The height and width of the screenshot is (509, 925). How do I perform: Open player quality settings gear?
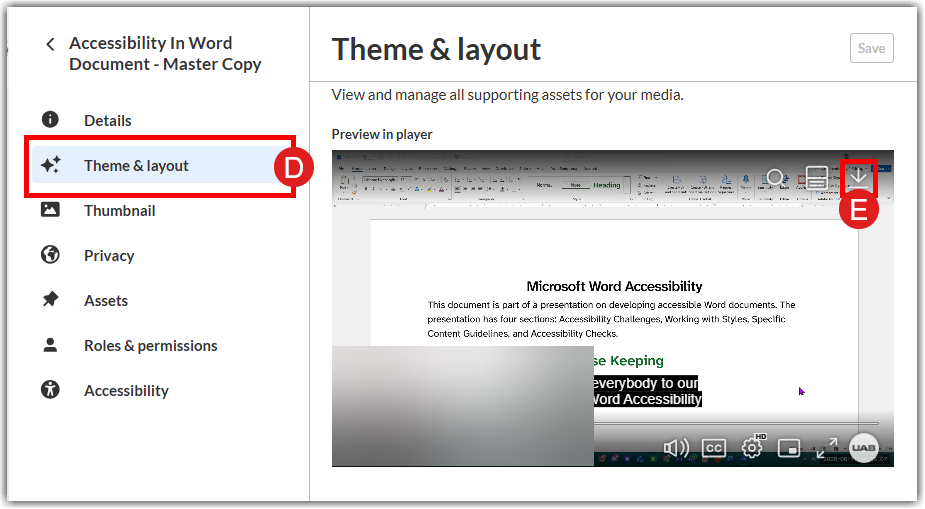coord(752,448)
